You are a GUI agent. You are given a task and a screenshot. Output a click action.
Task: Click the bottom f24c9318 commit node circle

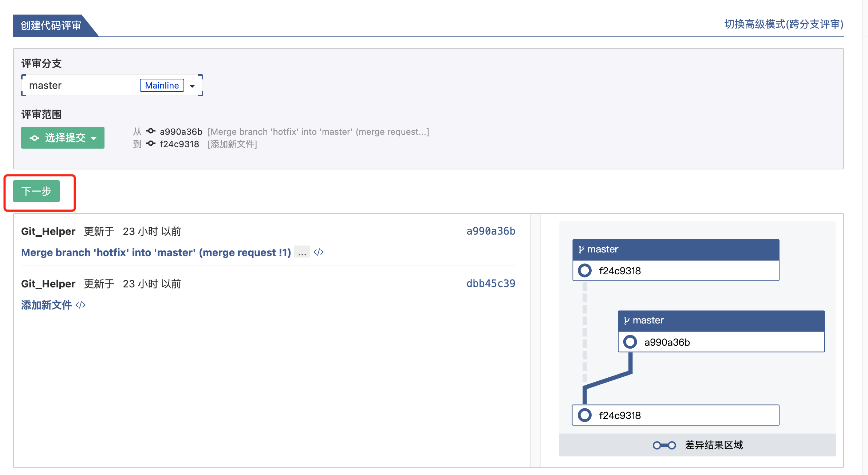click(x=585, y=415)
